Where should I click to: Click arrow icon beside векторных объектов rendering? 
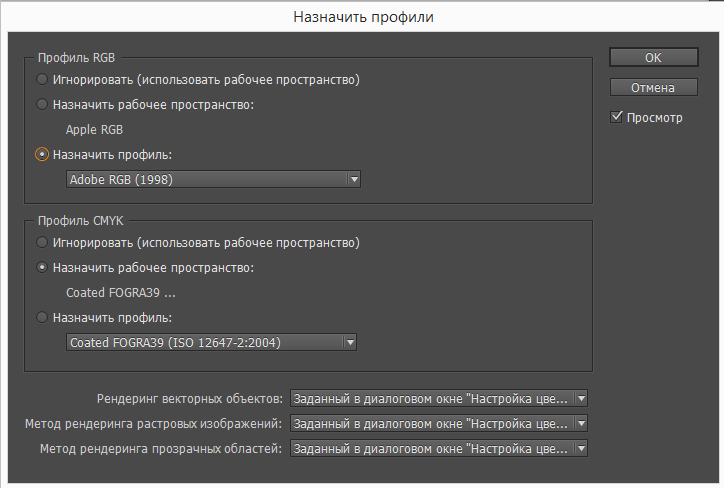click(x=581, y=398)
